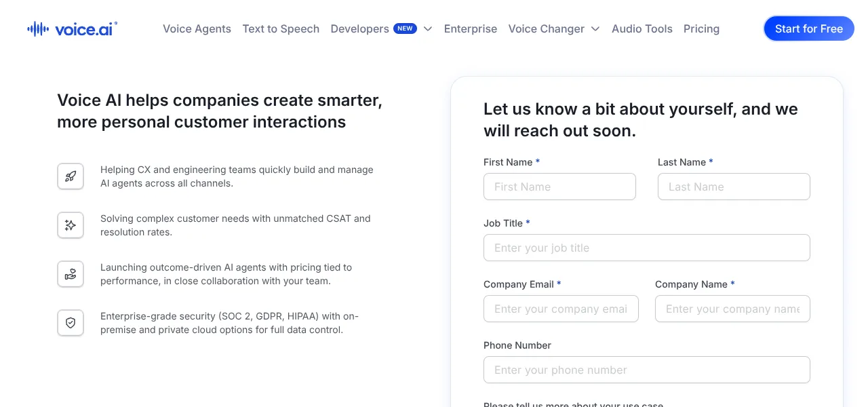Go to Text to Speech page
The width and height of the screenshot is (868, 407).
tap(281, 28)
